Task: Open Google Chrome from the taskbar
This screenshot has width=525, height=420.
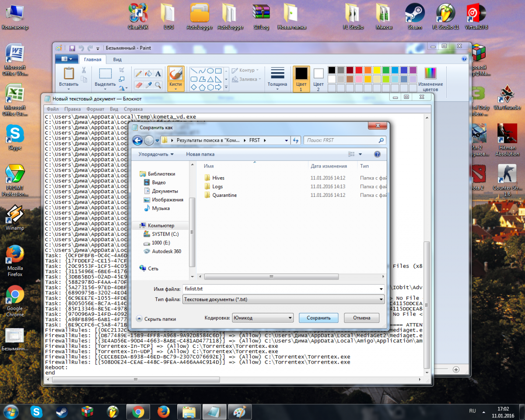Action: 138,411
